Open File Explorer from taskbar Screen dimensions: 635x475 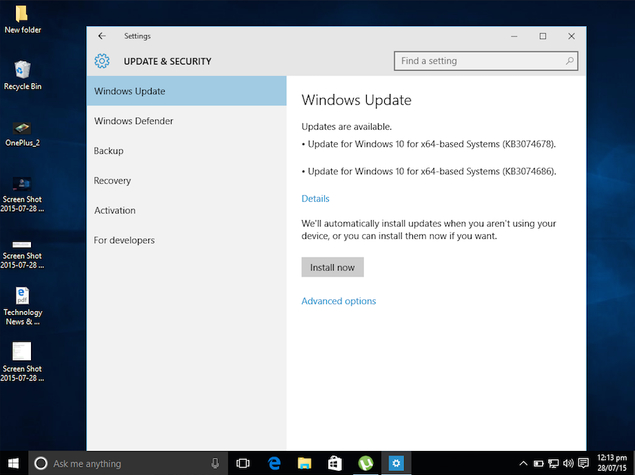coord(304,463)
